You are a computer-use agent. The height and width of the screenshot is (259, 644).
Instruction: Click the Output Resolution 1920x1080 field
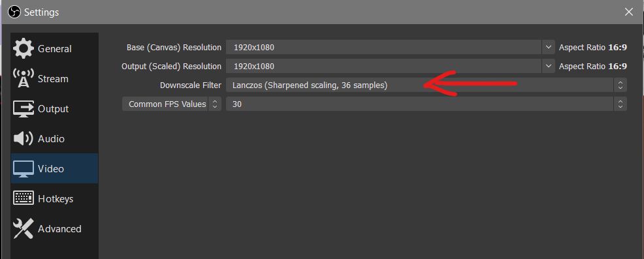pos(383,66)
